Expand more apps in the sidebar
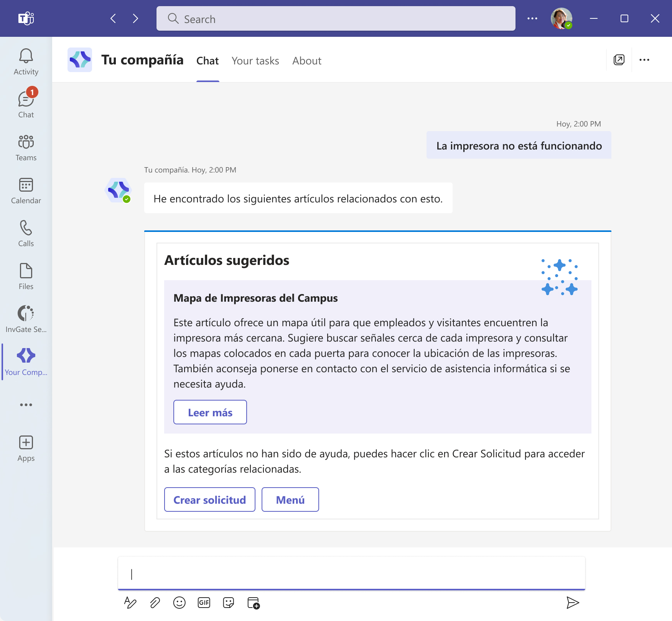Screen dimensions: 672x621 tap(25, 404)
